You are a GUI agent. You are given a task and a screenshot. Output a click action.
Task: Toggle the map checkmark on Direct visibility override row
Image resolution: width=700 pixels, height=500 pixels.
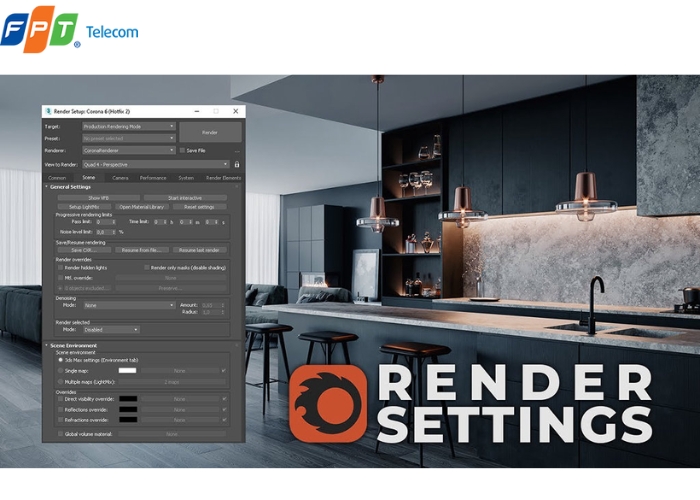coord(224,399)
